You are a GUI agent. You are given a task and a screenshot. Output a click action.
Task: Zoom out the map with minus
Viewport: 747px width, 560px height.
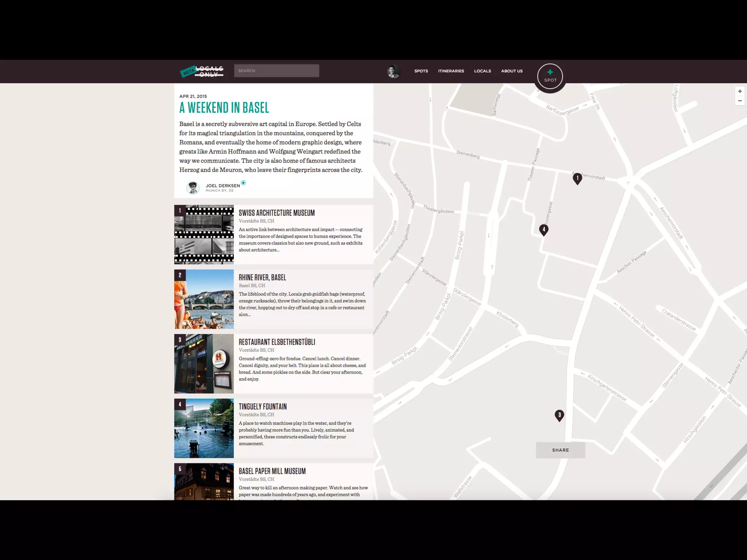point(740,101)
